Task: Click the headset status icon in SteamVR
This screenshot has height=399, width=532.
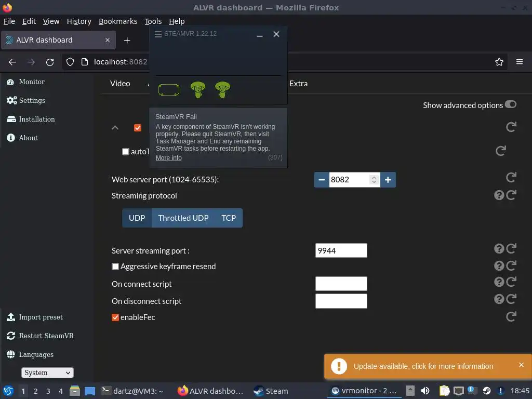Action: [169, 90]
